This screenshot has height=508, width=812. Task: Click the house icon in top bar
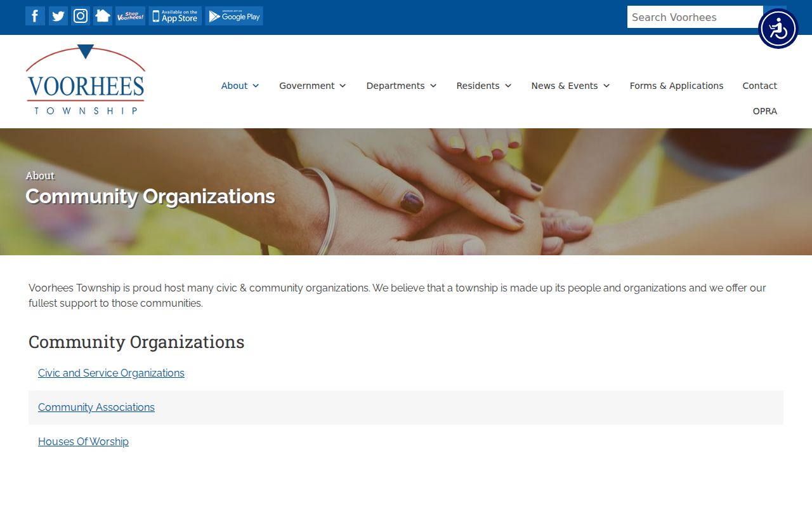[103, 16]
